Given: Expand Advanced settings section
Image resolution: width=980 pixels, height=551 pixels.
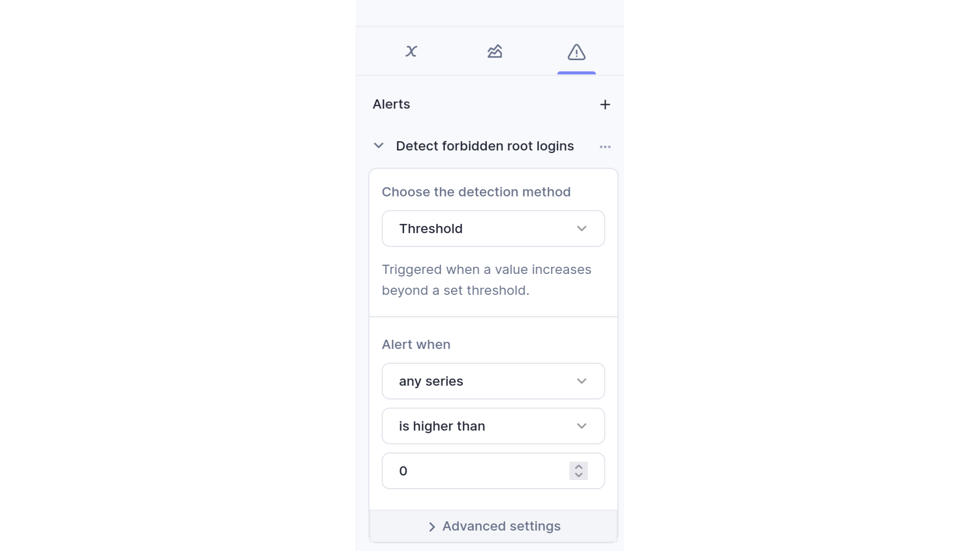Looking at the screenshot, I should (x=494, y=526).
